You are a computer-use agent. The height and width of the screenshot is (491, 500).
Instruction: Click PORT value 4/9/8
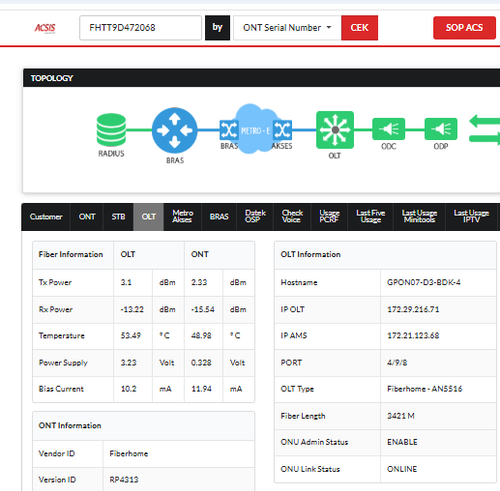[x=397, y=363]
